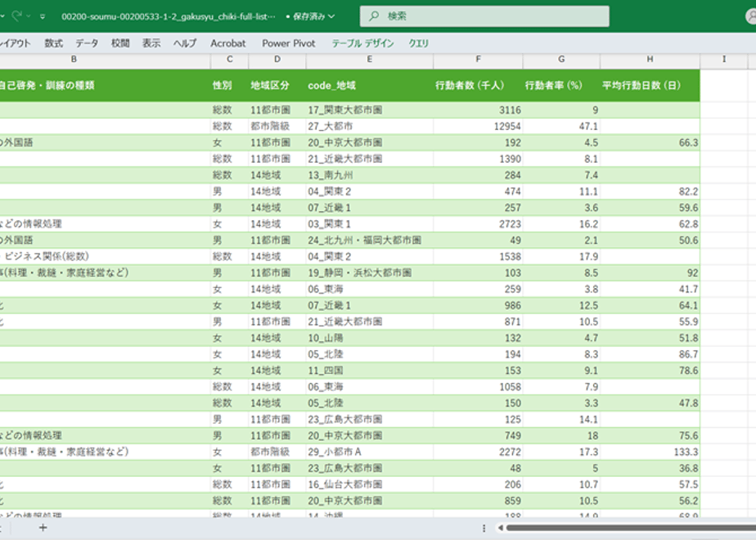Select column I header

[724, 59]
